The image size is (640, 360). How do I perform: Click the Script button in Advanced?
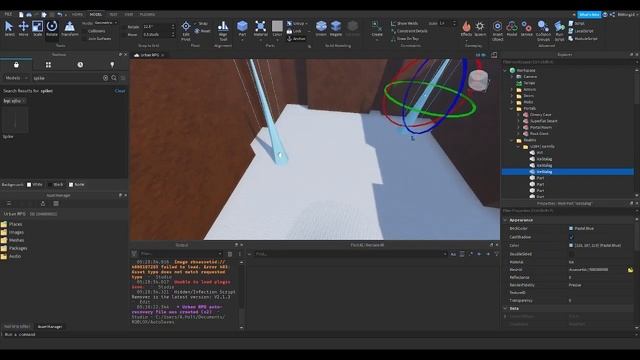[577, 23]
